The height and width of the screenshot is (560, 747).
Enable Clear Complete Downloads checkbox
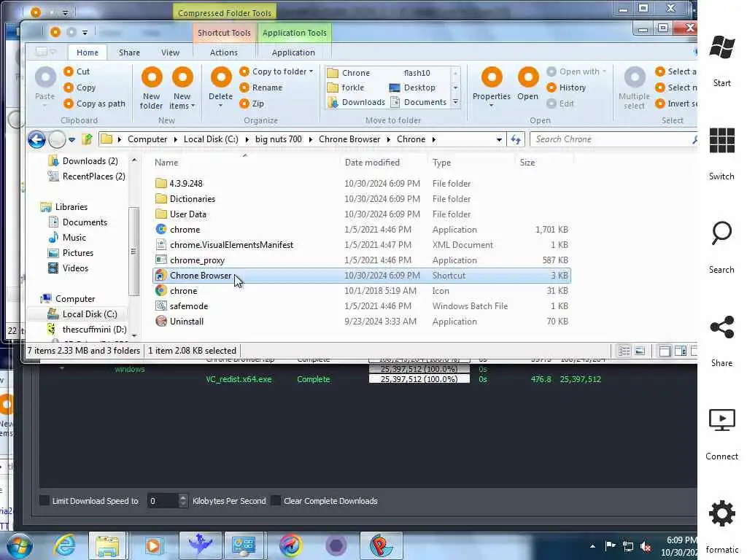click(275, 500)
